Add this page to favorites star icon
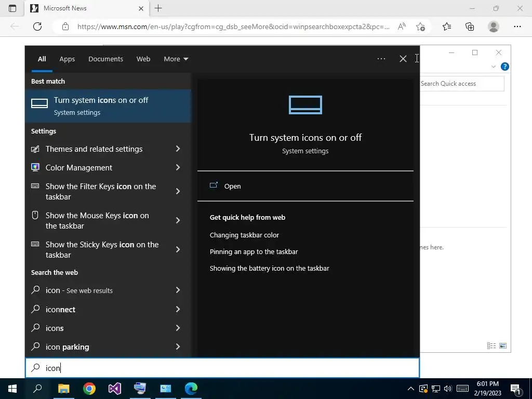The height and width of the screenshot is (399, 532). click(420, 26)
